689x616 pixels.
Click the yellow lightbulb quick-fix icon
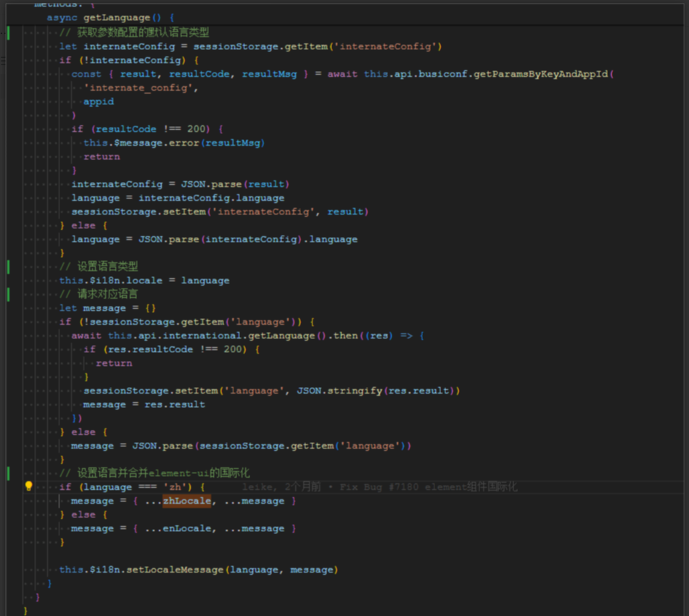29,487
